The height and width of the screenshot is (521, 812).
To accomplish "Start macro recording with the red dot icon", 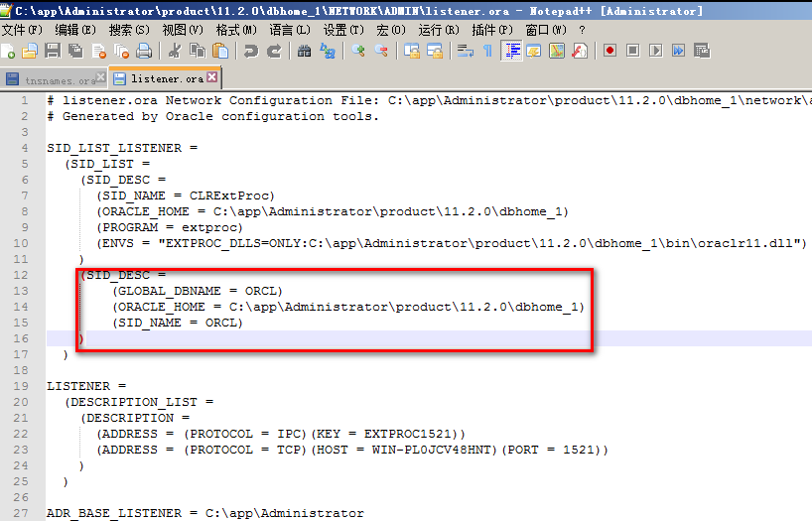I will (x=610, y=51).
